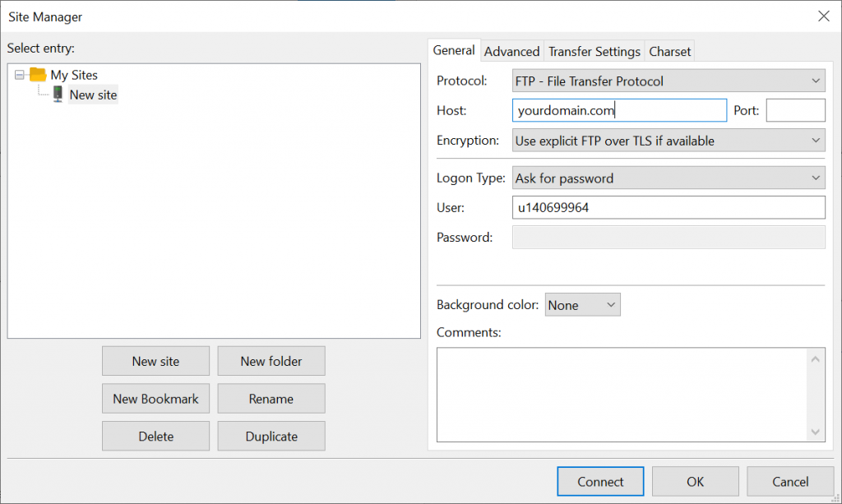Click inside the Port input field
Viewport: 842px width, 504px height.
795,109
